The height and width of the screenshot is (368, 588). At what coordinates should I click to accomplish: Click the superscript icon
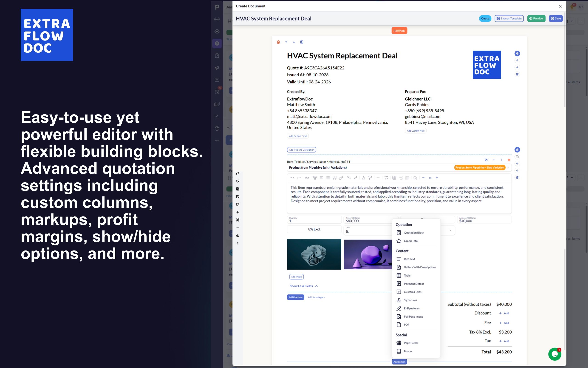pyautogui.click(x=355, y=178)
